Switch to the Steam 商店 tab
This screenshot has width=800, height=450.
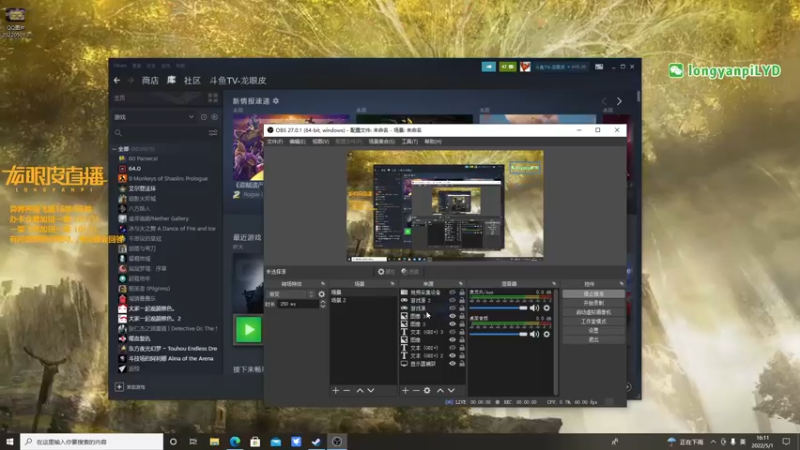150,80
